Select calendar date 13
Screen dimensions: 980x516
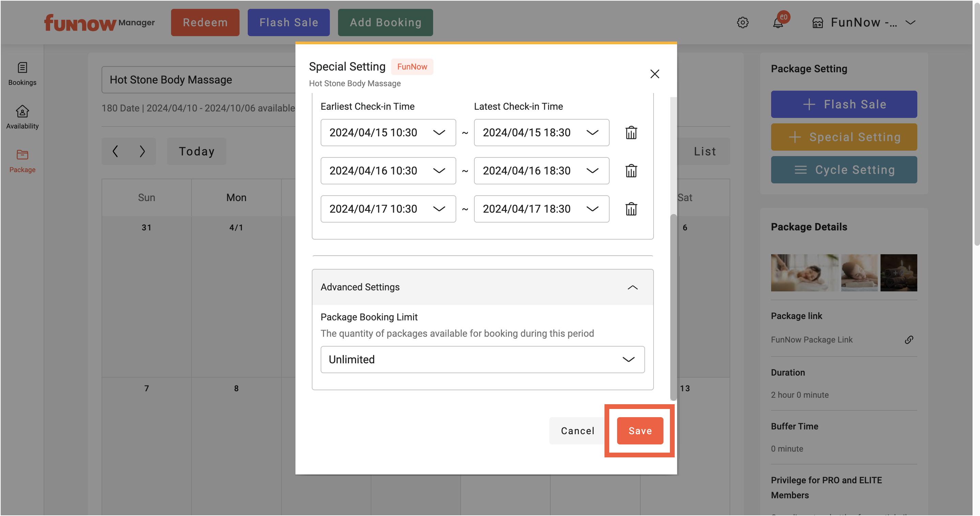pos(685,389)
